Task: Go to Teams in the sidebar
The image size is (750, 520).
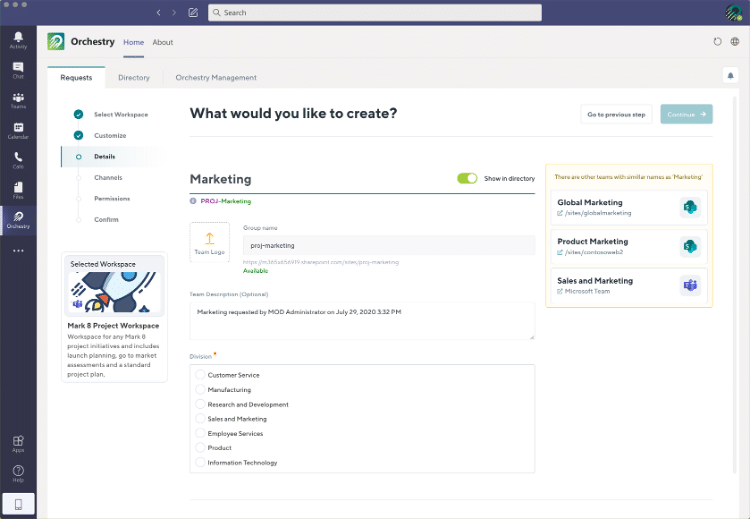Action: click(18, 100)
